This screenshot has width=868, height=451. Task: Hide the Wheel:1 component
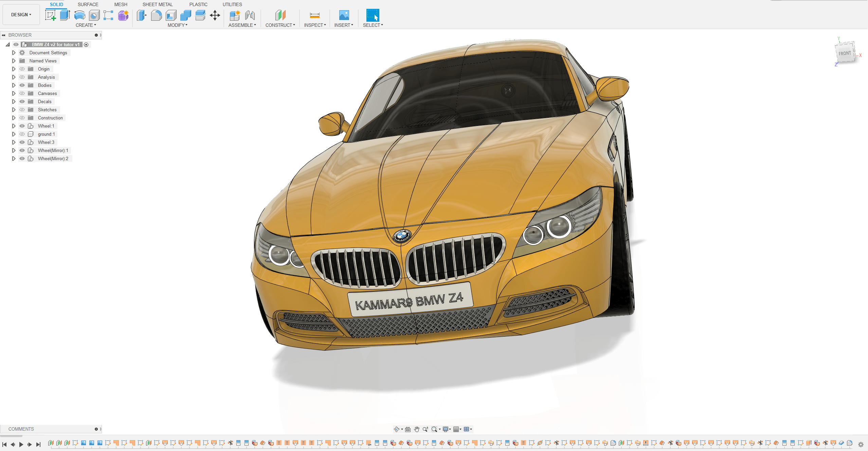(22, 126)
